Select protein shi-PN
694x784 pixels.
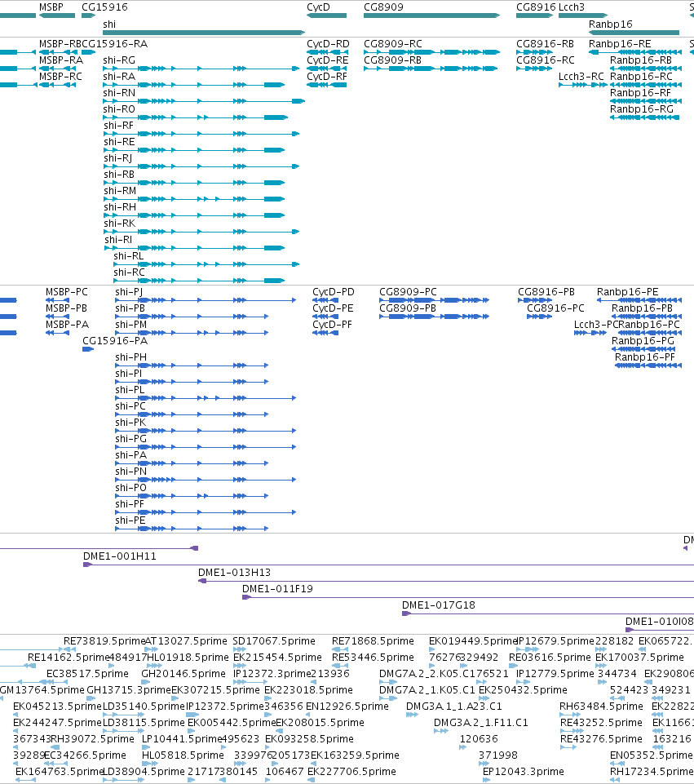click(206, 480)
